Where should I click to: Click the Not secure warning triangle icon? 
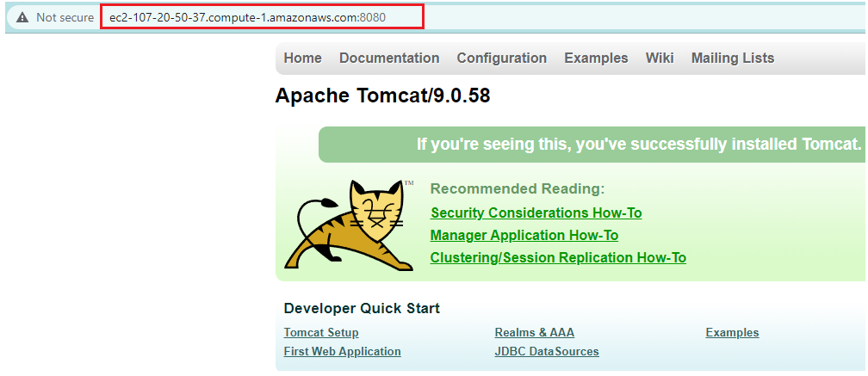pos(22,18)
